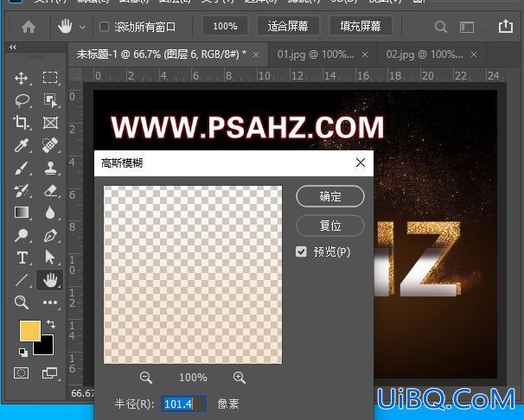Switch to the 未标题-1 document tab
This screenshot has width=524, height=420.
(x=162, y=54)
